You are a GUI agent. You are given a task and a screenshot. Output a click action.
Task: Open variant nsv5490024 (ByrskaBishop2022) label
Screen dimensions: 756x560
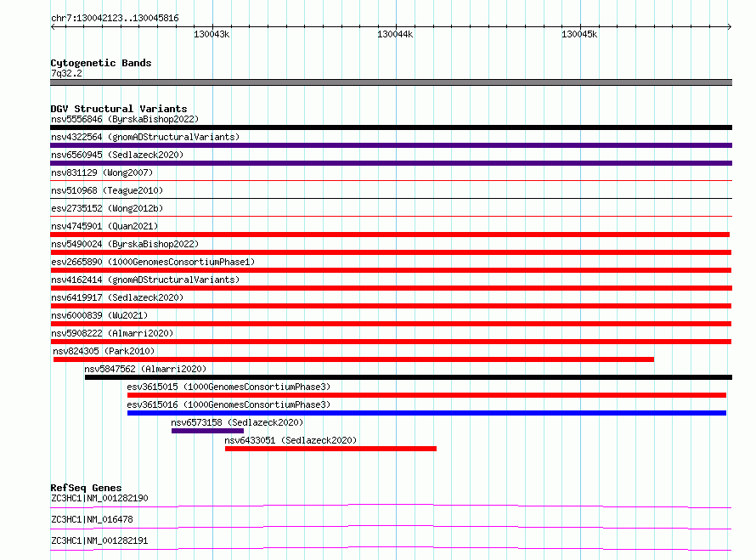(125, 244)
